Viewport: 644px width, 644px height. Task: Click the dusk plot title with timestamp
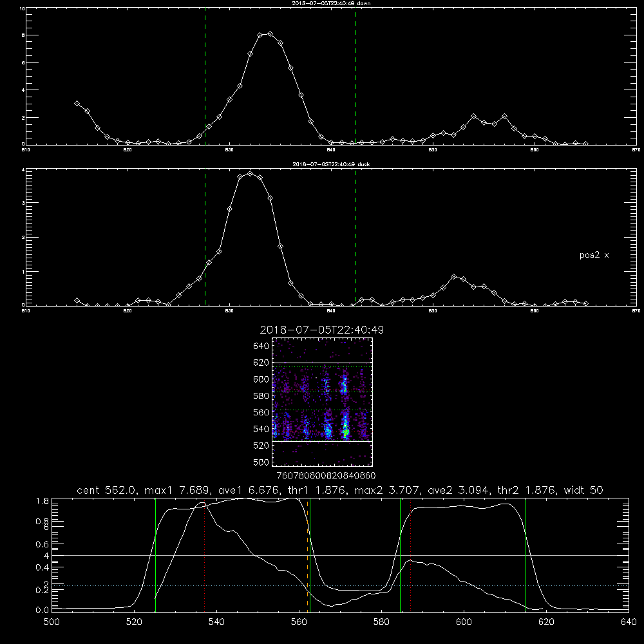331,164
